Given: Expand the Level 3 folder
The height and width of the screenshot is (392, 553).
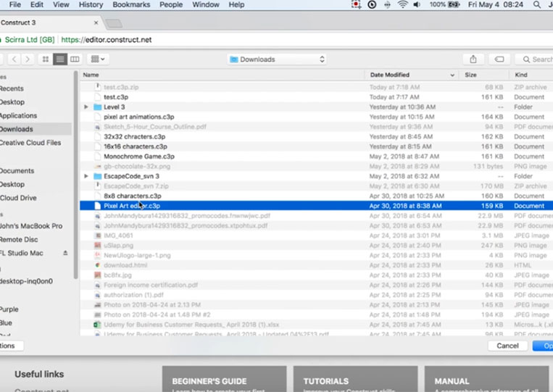Looking at the screenshot, I should point(86,107).
